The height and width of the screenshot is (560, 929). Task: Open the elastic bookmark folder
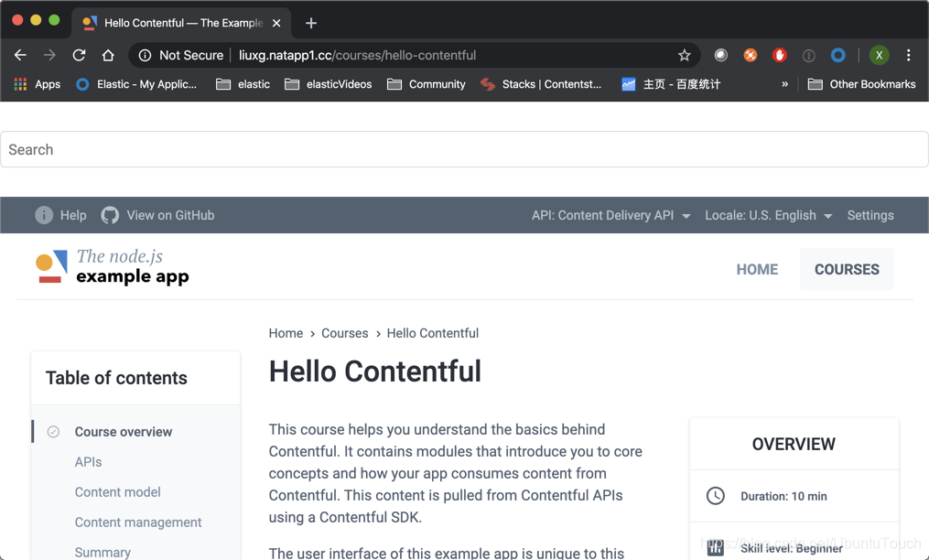[243, 84]
